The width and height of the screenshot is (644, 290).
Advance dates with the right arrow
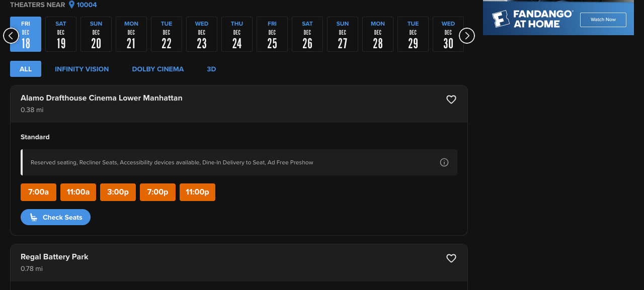click(467, 36)
